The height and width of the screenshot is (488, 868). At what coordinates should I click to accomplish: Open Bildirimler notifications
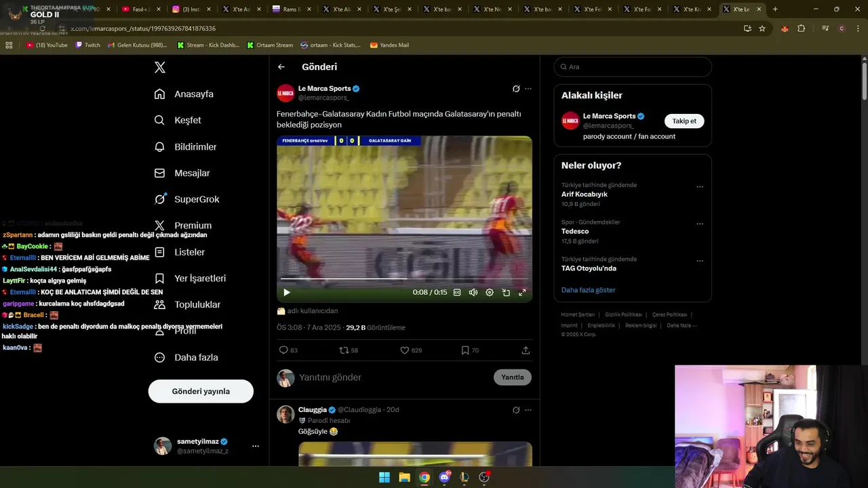(x=185, y=146)
